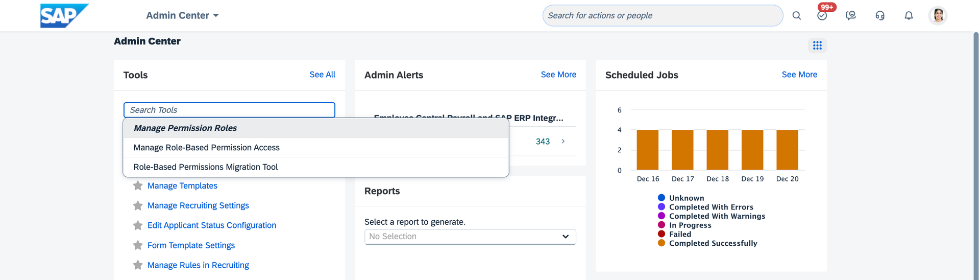The height and width of the screenshot is (280, 980).
Task: Toggle favorite star for Manage Rules in Recruiting
Action: (x=138, y=265)
